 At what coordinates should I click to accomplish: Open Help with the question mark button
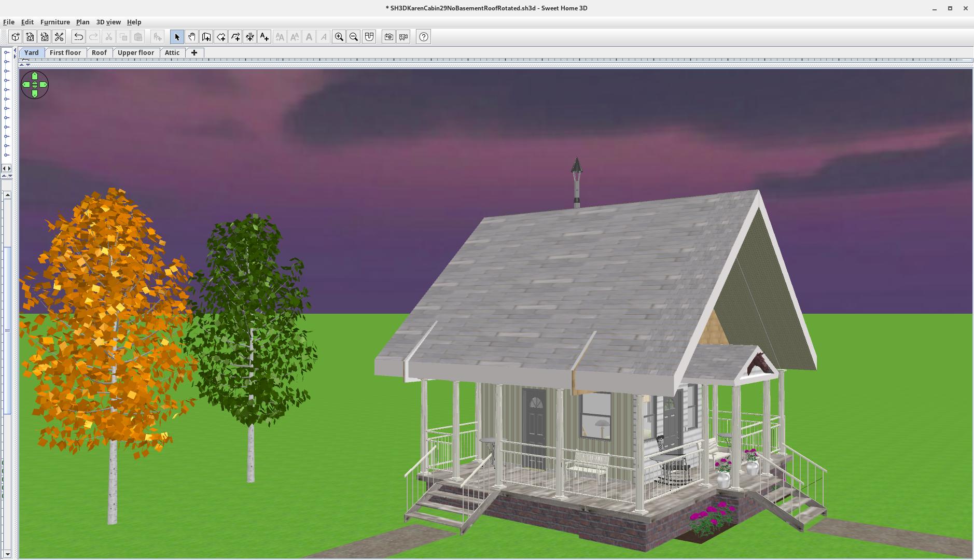point(423,37)
